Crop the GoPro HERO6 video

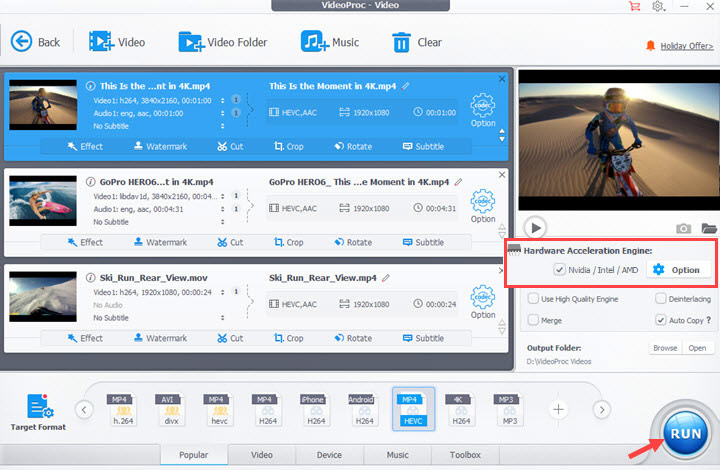pos(289,242)
